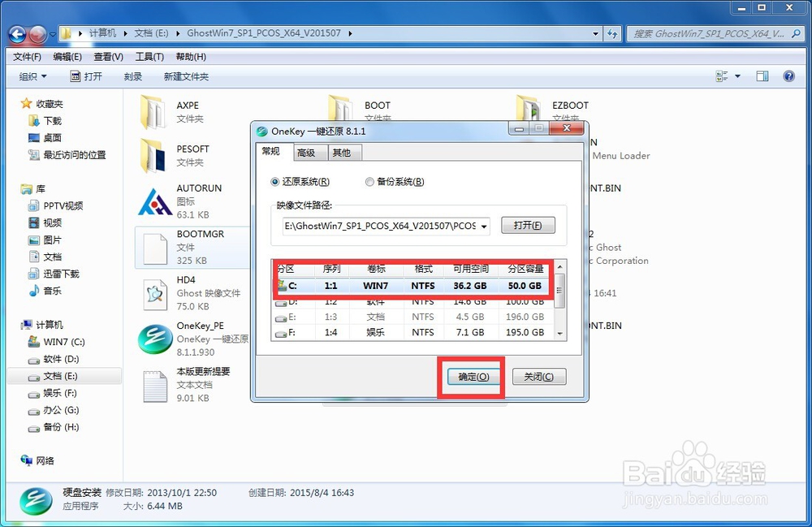The width and height of the screenshot is (812, 527).
Task: Select the HD4 Ghost image file
Action: click(x=155, y=293)
